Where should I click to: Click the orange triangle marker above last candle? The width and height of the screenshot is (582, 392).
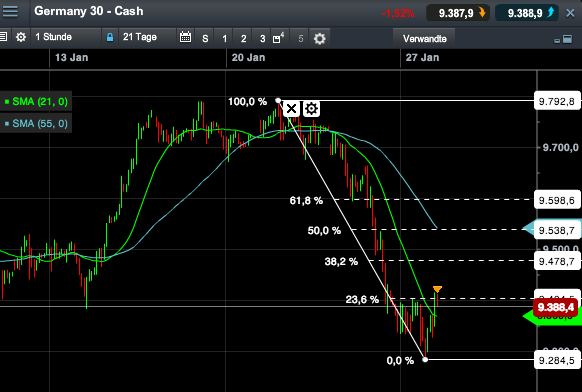tap(437, 289)
